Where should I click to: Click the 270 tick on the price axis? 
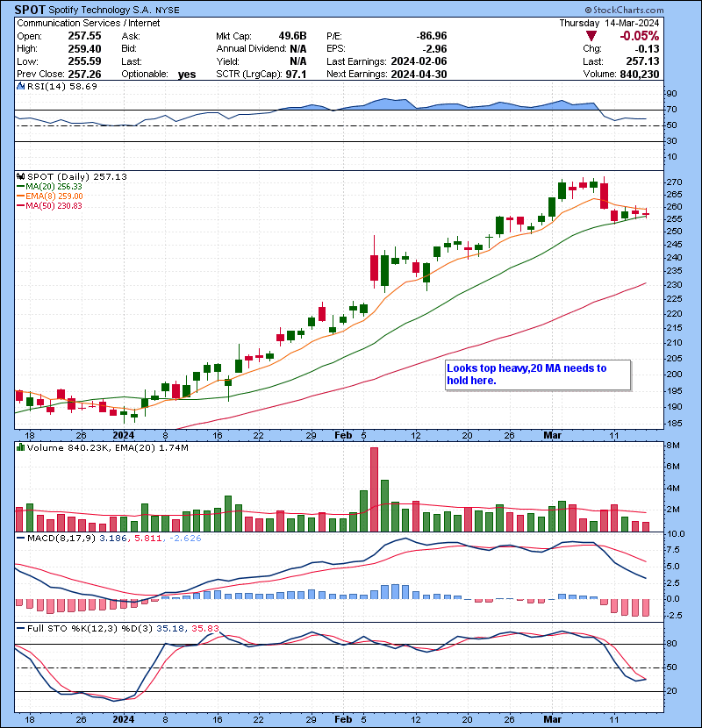[x=674, y=182]
